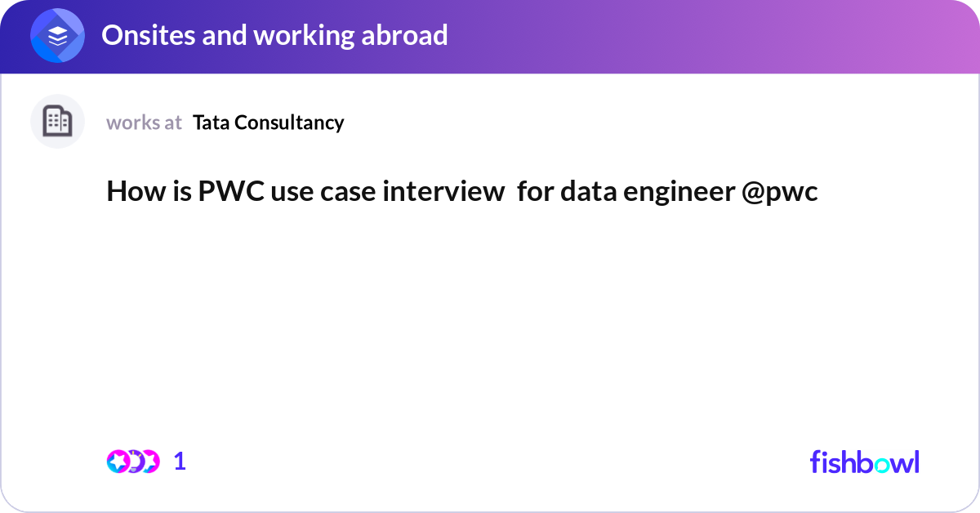The height and width of the screenshot is (513, 980).
Task: Select the rightmost pink star reaction icon
Action: 149,462
